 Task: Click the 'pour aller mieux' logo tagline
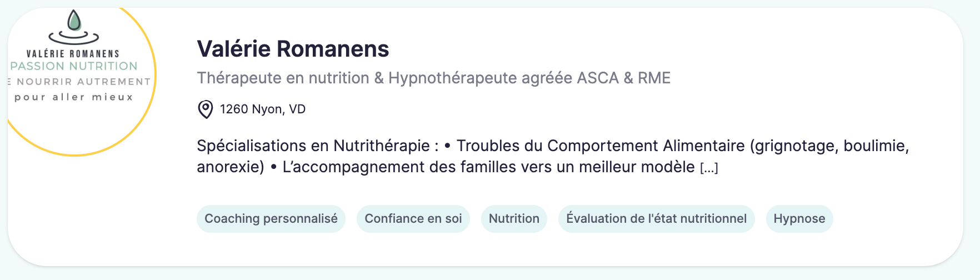[x=74, y=97]
